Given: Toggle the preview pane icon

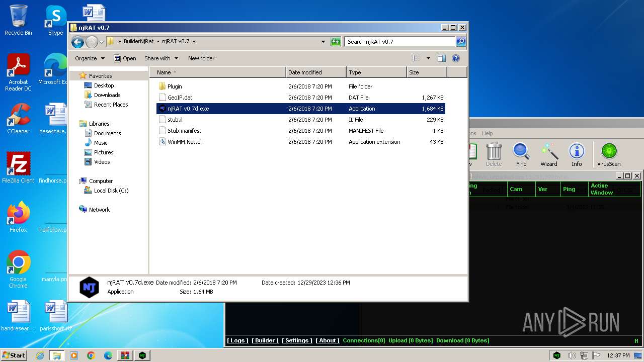Looking at the screenshot, I should click(x=442, y=58).
